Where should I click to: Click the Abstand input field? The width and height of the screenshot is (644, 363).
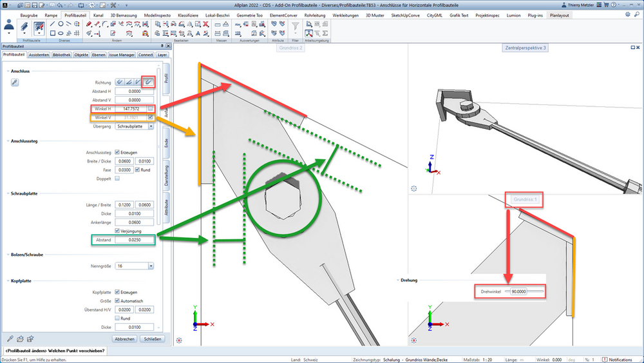[135, 240]
